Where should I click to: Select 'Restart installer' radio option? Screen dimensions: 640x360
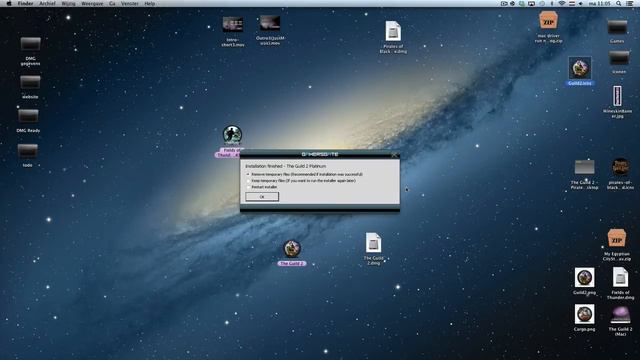(248, 187)
